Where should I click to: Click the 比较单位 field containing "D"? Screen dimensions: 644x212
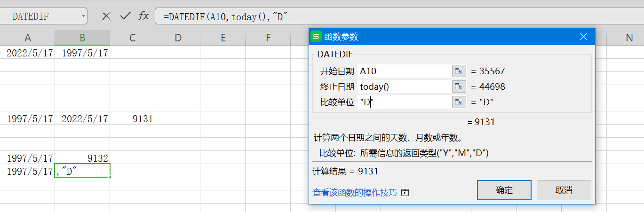click(404, 102)
